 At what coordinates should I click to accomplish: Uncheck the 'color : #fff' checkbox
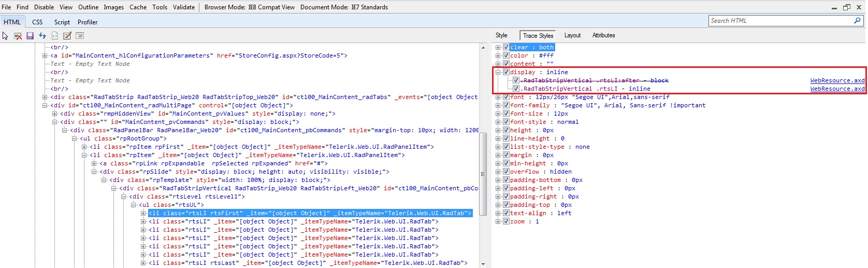click(x=506, y=55)
